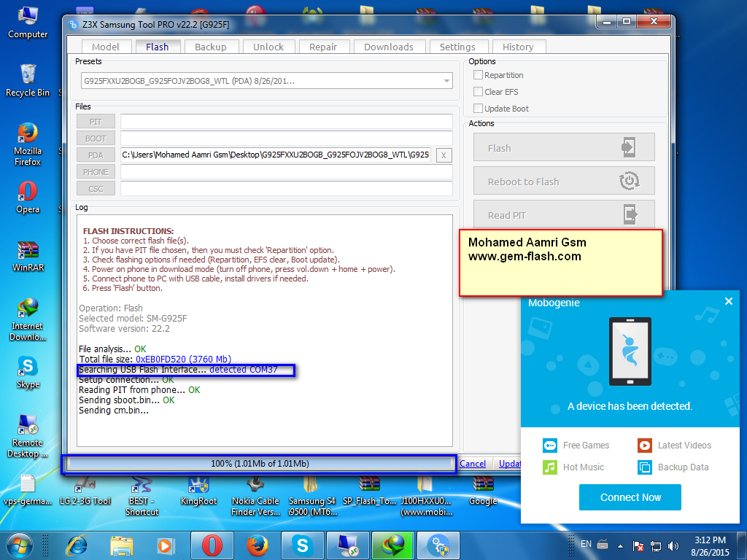Enable the Update Boot option

(478, 108)
